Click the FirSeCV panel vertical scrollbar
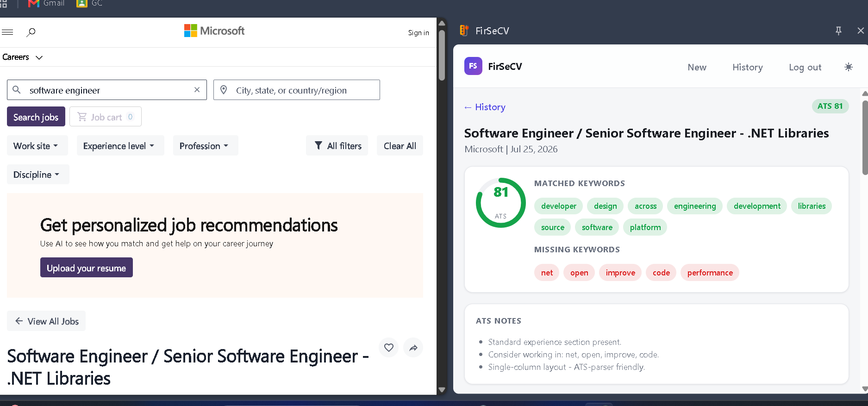 [x=865, y=138]
